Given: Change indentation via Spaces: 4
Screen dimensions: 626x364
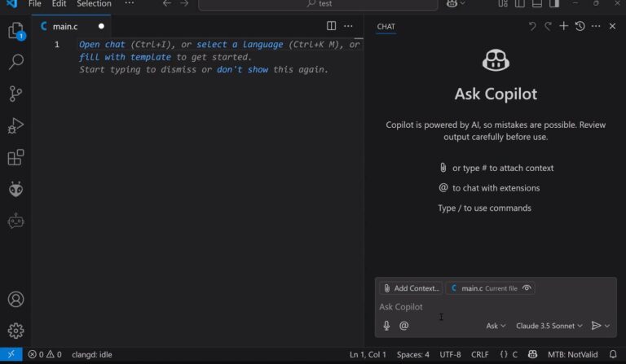Looking at the screenshot, I should pos(412,354).
